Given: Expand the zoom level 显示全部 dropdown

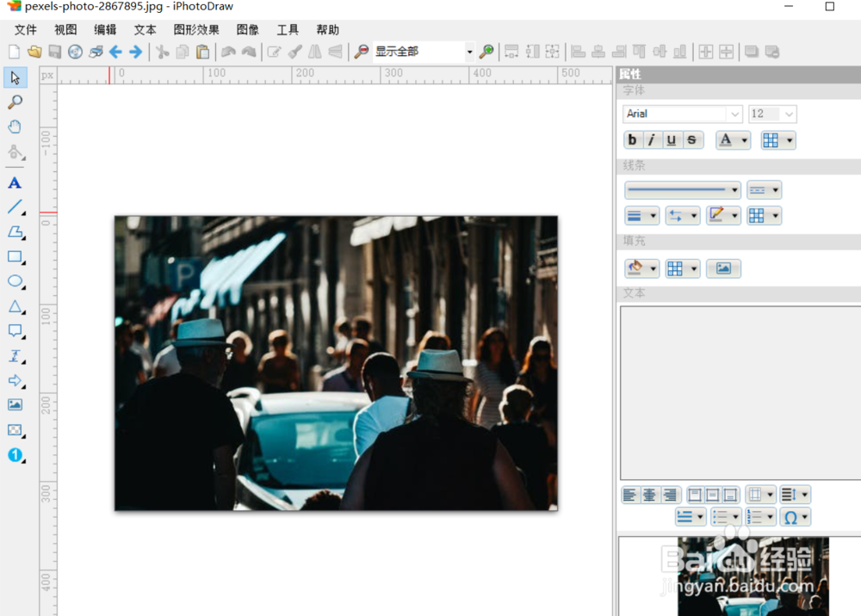Looking at the screenshot, I should click(x=469, y=52).
